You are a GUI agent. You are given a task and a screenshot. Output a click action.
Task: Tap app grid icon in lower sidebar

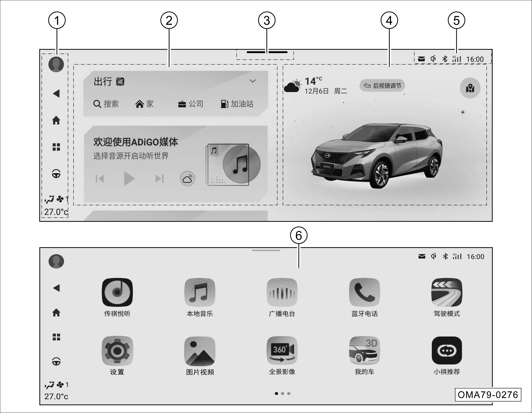(x=56, y=337)
